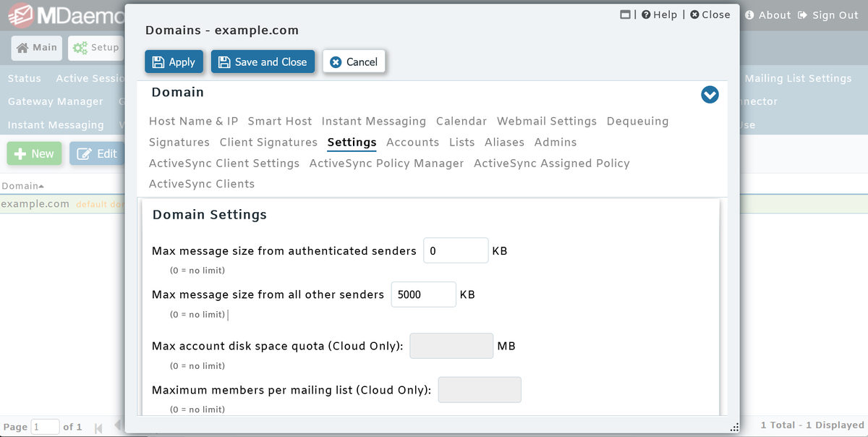
Task: Go to first page arrow icon
Action: (99, 427)
